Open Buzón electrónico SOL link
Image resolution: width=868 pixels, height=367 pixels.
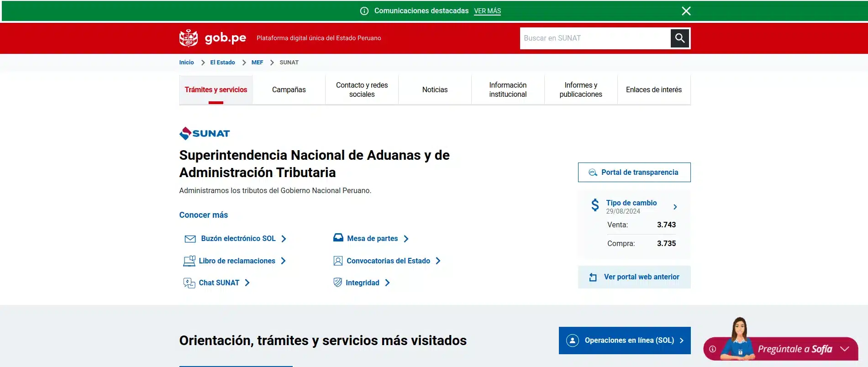coord(238,239)
